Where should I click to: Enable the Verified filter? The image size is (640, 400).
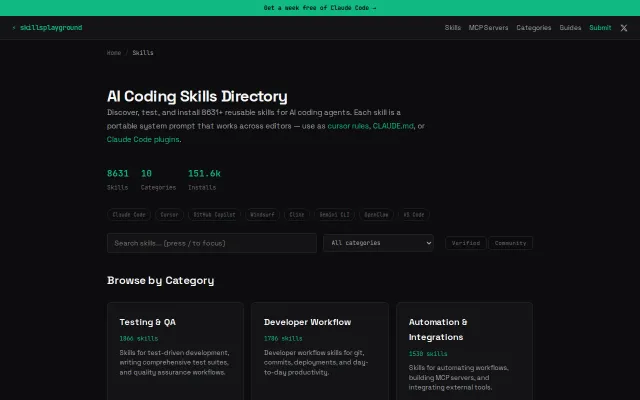click(x=466, y=243)
